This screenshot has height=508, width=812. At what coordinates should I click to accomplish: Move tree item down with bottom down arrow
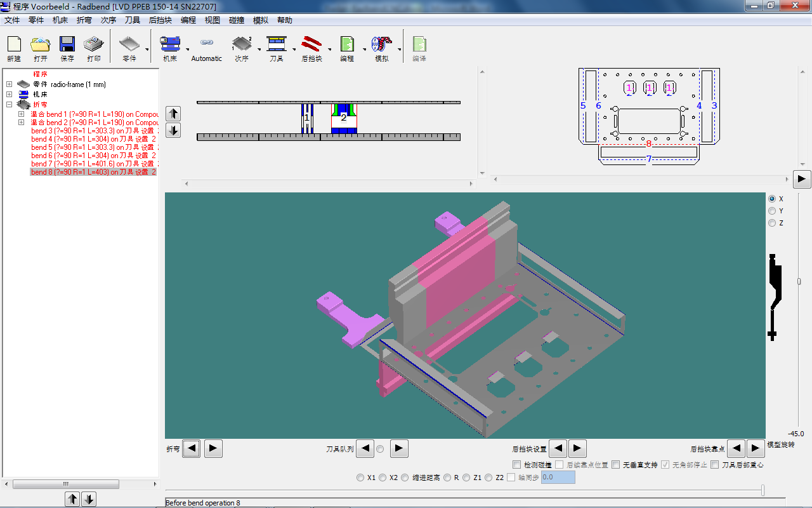89,499
